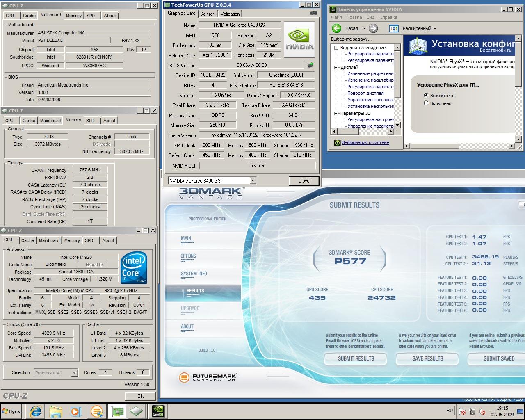Click the Intel Core i7 logo in CPU-Z

point(134,267)
